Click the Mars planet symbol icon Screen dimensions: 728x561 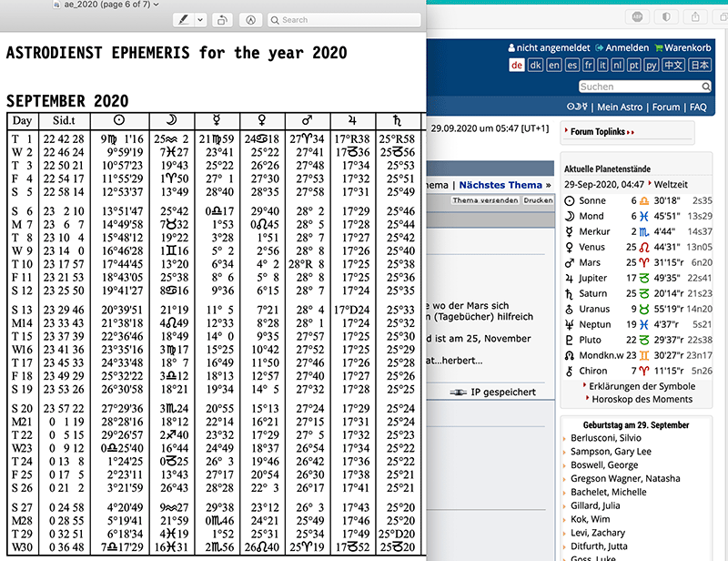(x=570, y=262)
